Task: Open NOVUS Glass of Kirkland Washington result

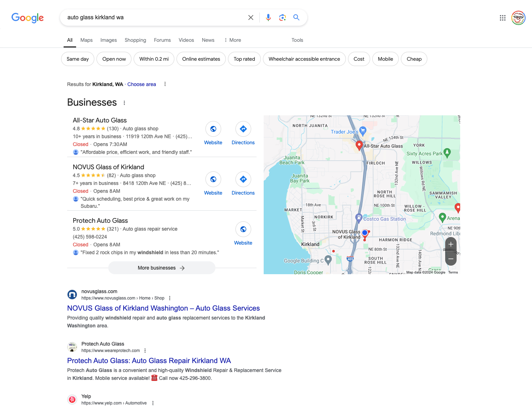Action: coord(164,308)
